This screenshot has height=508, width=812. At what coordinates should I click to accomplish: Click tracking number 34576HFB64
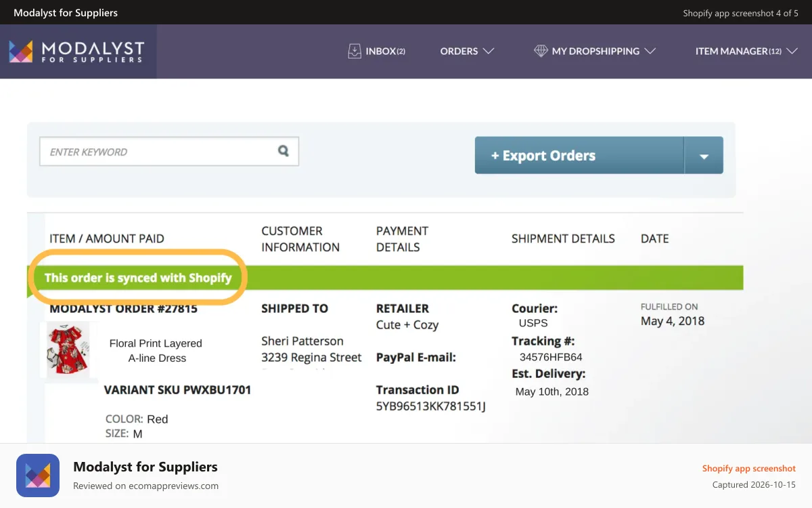(x=551, y=357)
